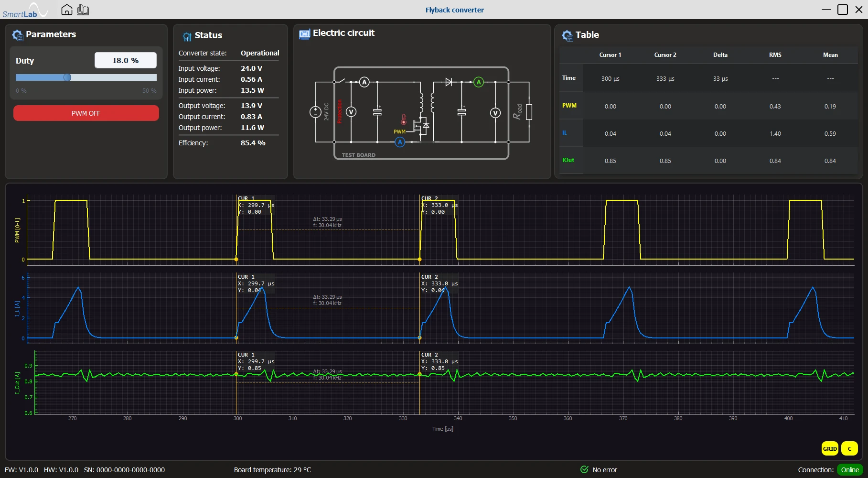
Task: Toggle the GRID display button
Action: (x=830, y=448)
